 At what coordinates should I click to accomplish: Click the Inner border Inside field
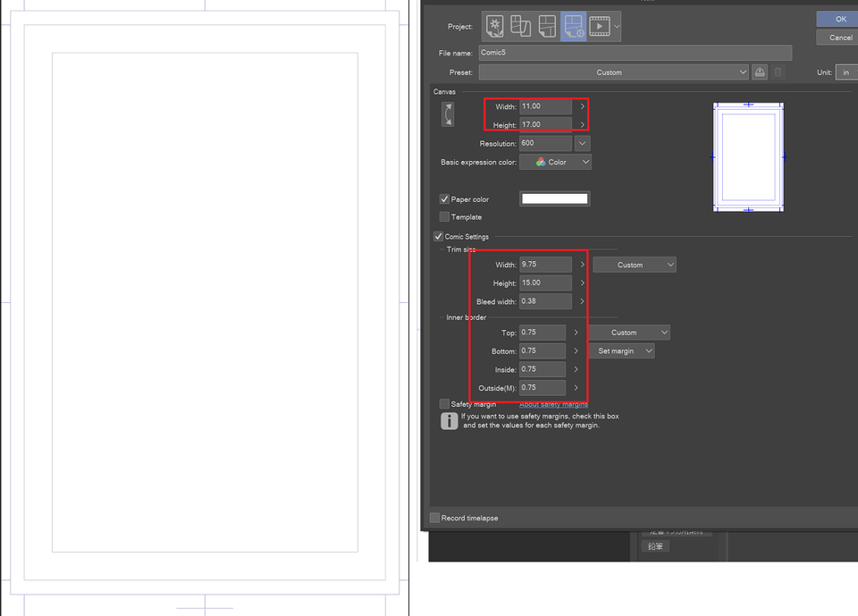tap(543, 369)
